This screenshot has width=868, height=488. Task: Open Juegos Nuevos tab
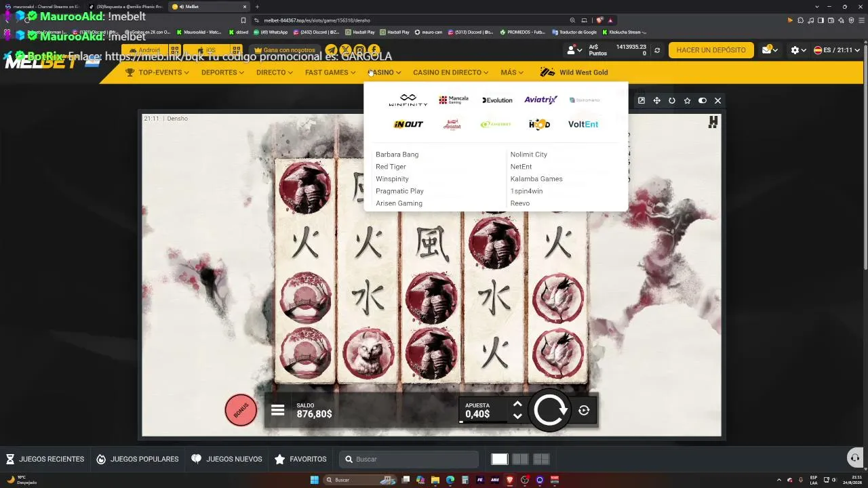(226, 459)
